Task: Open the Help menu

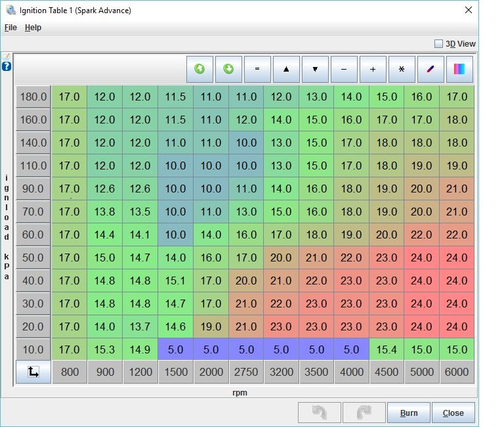Action: 33,28
